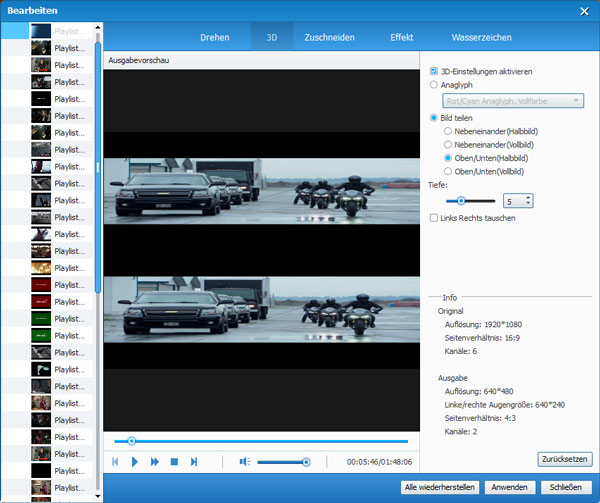600x503 pixels.
Task: Jump to next frame button
Action: pyautogui.click(x=194, y=461)
